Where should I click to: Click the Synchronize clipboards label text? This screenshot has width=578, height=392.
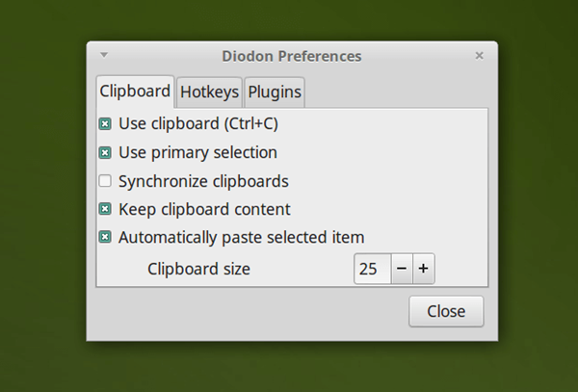click(x=203, y=181)
